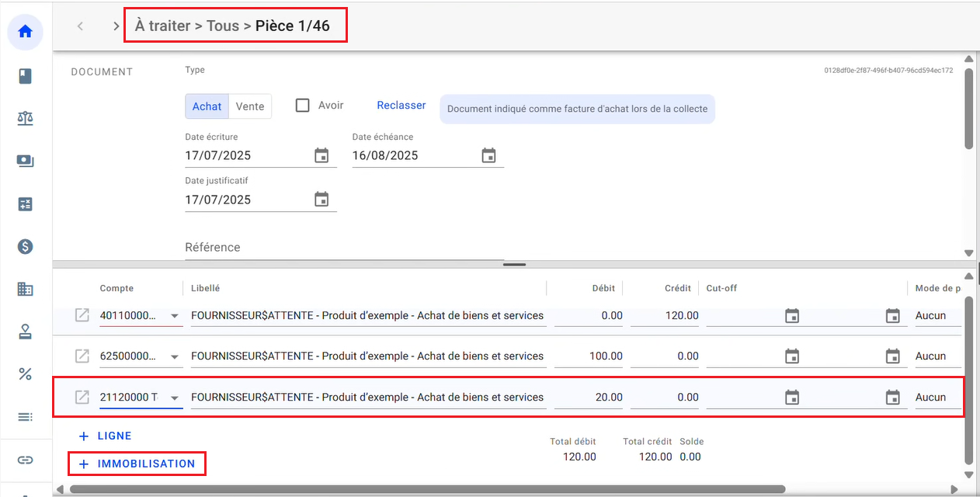This screenshot has height=497, width=980.
Task: Click the Compte column header
Action: (116, 288)
